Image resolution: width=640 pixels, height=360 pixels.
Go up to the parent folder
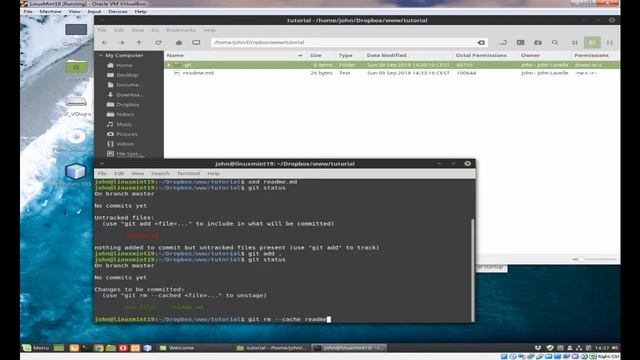(139, 42)
